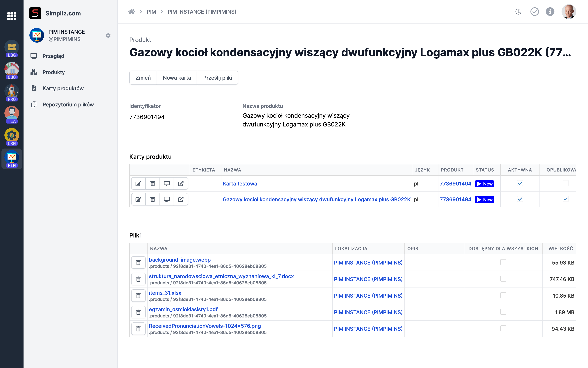Open the LOG app in sidebar
Screen dimensions: 588x368
click(x=12, y=49)
